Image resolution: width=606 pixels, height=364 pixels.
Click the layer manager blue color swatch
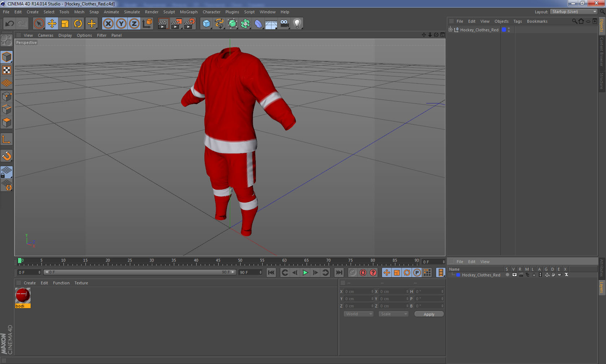point(458,275)
